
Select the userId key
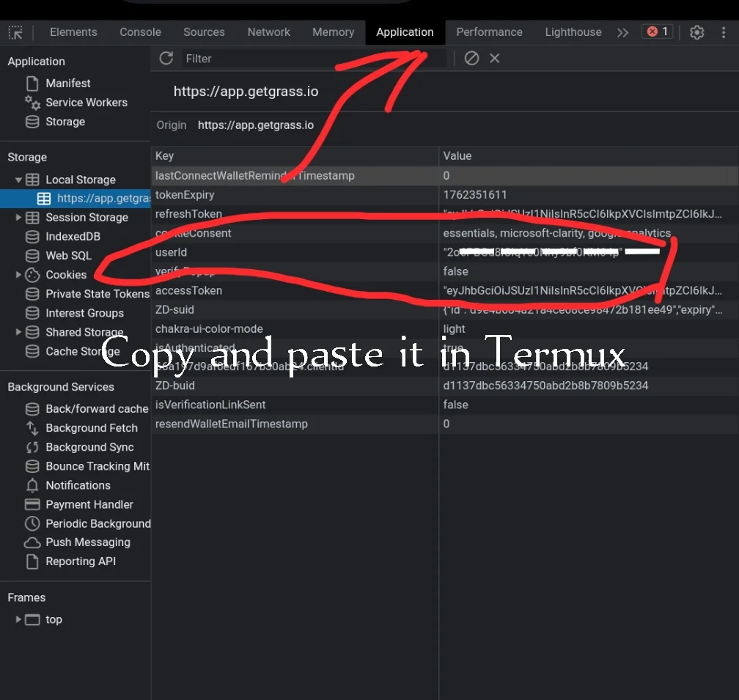(x=171, y=252)
